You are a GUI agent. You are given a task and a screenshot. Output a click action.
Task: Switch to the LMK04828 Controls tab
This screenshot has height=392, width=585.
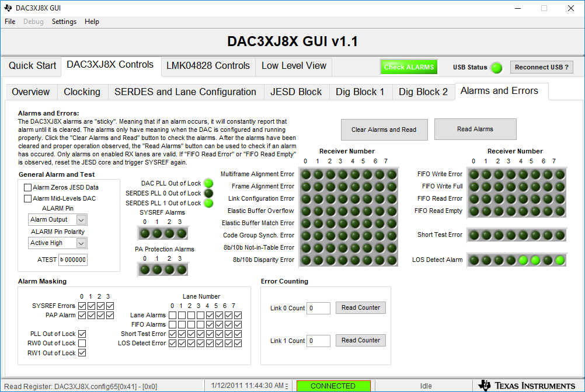click(208, 66)
